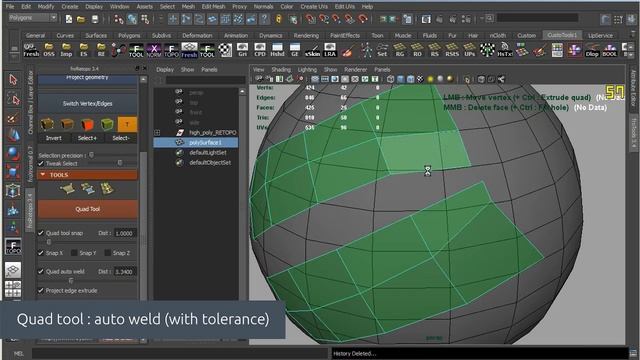Click the red cube selection icon
The width and height of the screenshot is (640, 360).
pos(87,124)
